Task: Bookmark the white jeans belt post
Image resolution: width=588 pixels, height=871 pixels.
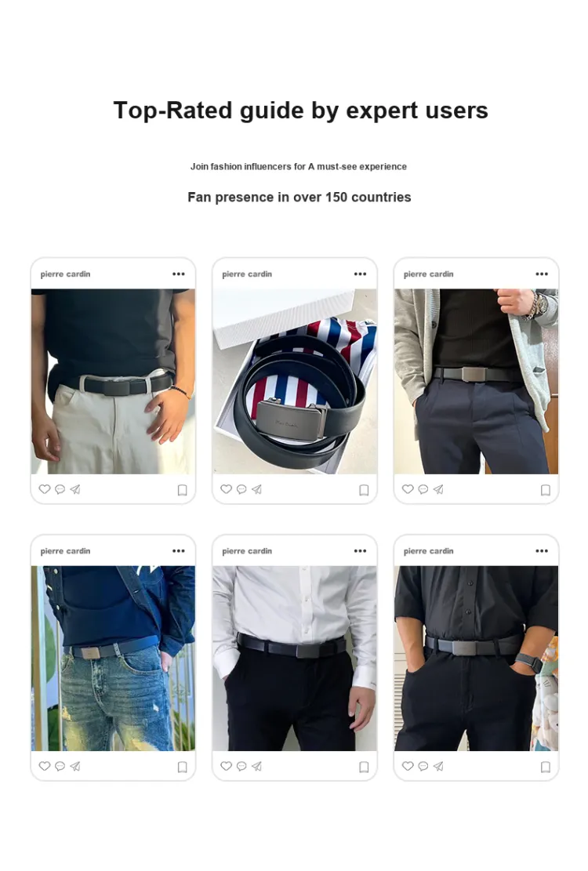Action: (x=182, y=490)
